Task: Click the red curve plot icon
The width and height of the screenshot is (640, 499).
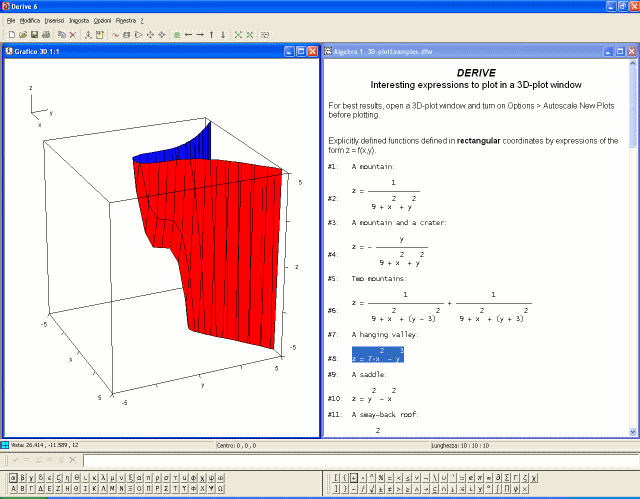Action: click(x=116, y=35)
